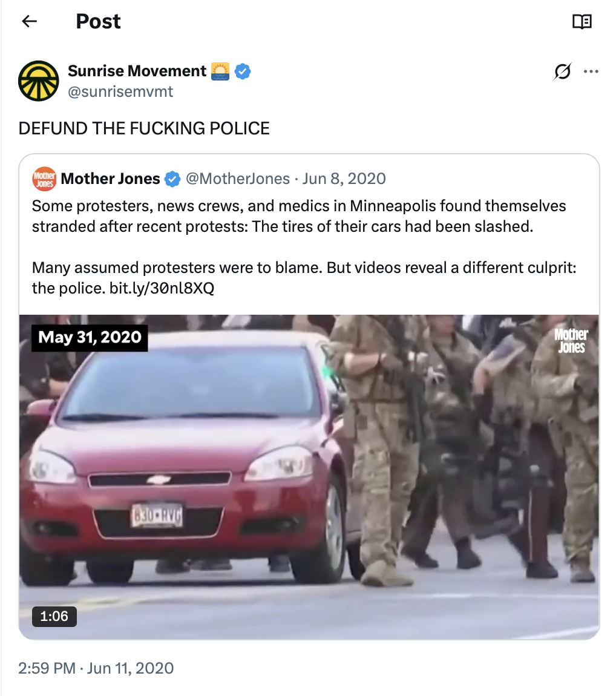Open the 2:59 PM Jun 11, 2020 timestamp
The width and height of the screenshot is (616, 696).
(96, 668)
